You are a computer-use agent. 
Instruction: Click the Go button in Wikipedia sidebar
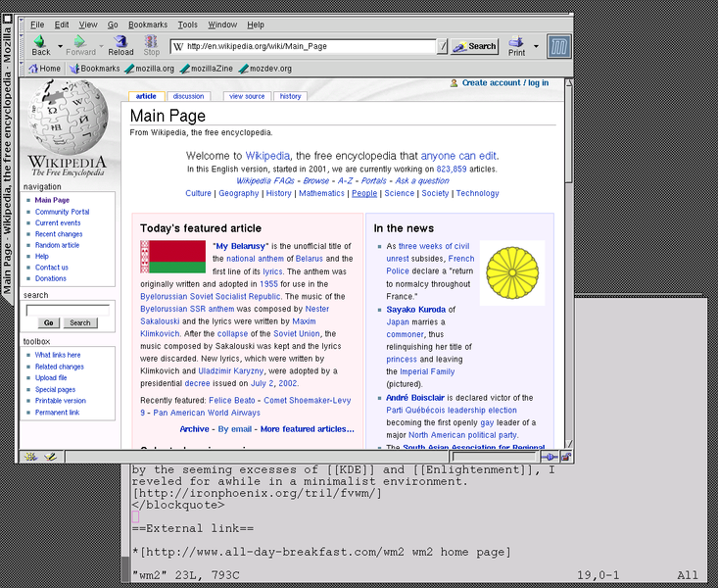49,322
